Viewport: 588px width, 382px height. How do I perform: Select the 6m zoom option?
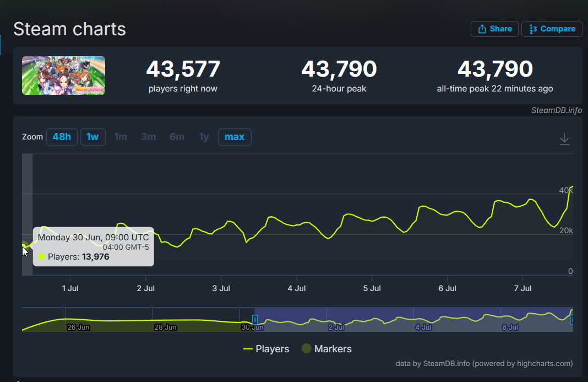pyautogui.click(x=177, y=137)
